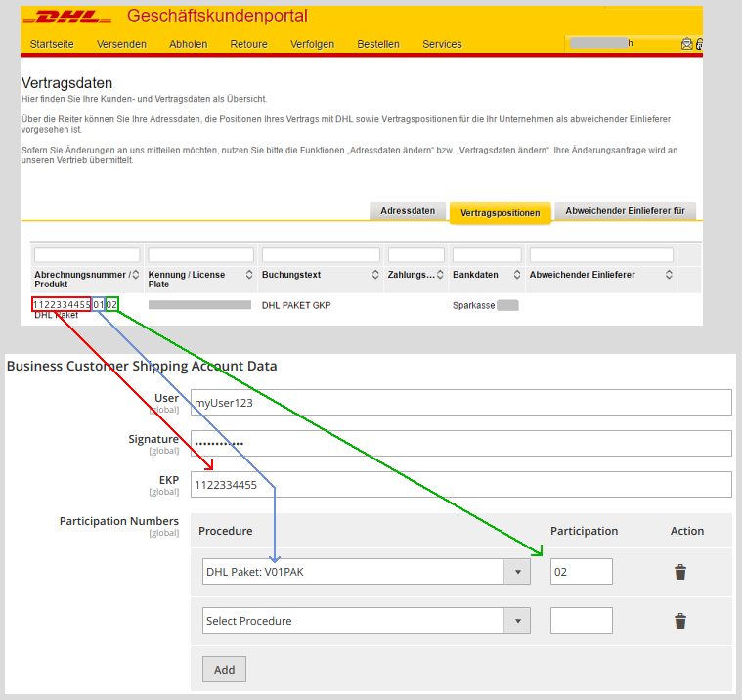742x700 pixels.
Task: Open the Retoure menu
Action: click(x=249, y=44)
